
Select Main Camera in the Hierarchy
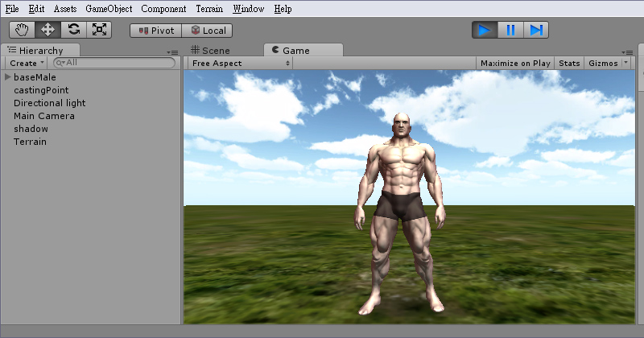(44, 116)
